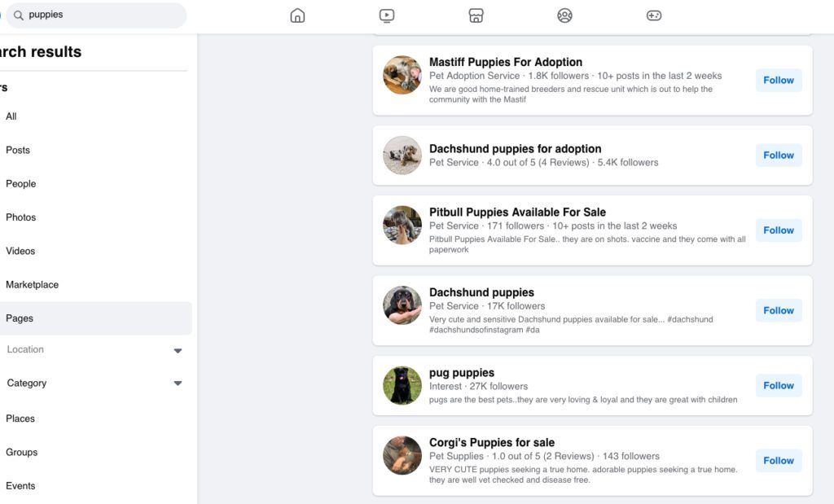Open the Corgi's Puppies for sale page
Viewport: 834px width, 504px height.
[x=492, y=441]
